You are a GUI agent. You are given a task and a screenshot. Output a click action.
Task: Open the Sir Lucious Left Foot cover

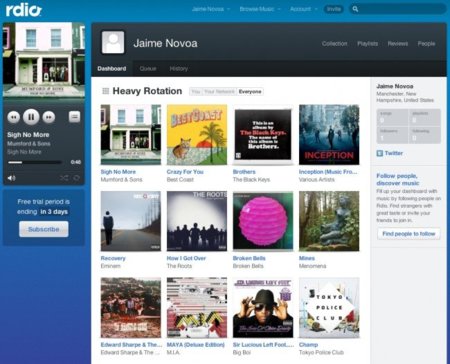click(263, 308)
